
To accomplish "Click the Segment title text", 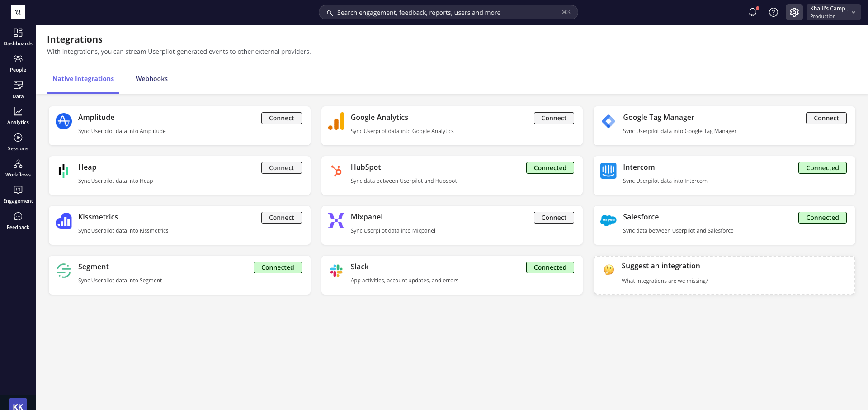I will click(94, 267).
